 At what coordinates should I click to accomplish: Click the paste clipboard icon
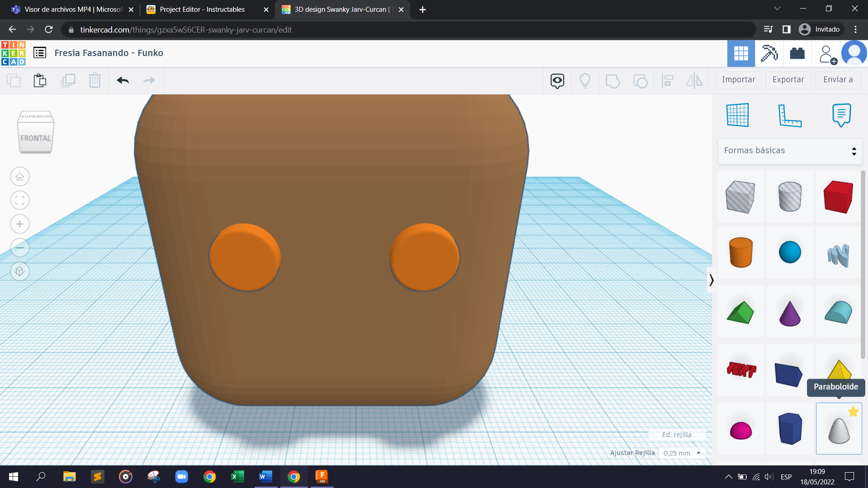pyautogui.click(x=40, y=80)
